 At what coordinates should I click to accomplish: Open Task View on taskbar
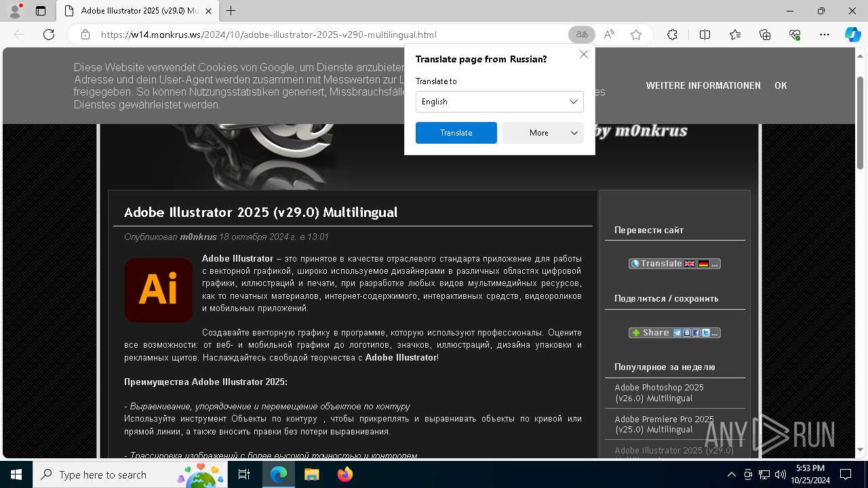[244, 474]
